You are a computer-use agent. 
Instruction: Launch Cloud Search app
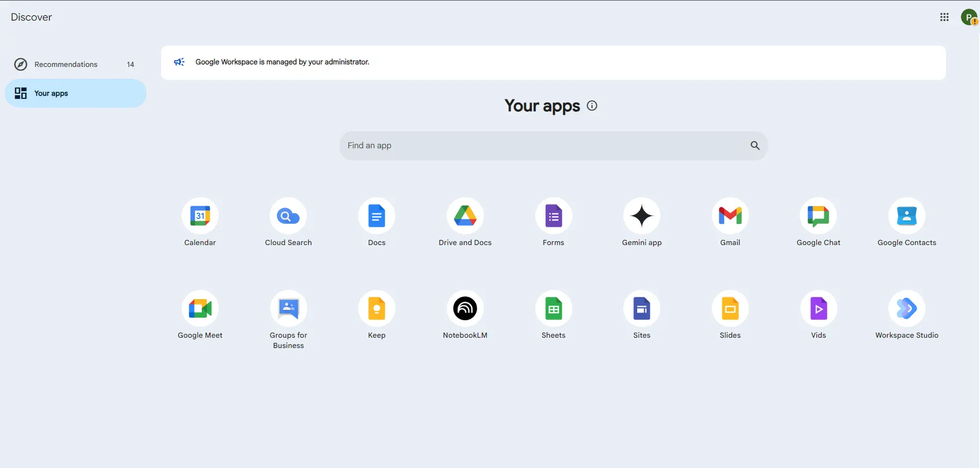288,216
